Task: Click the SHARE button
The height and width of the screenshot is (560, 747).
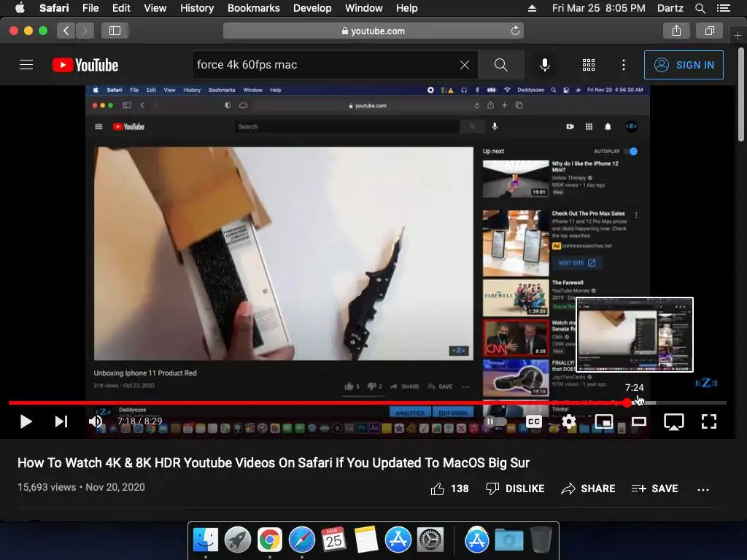Action: [x=589, y=489]
